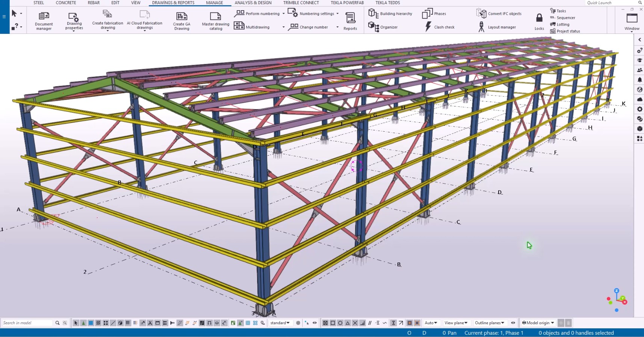Viewport: 644px width, 337px height.
Task: Switch to the TEKLA TEDDS tab
Action: coord(388,3)
